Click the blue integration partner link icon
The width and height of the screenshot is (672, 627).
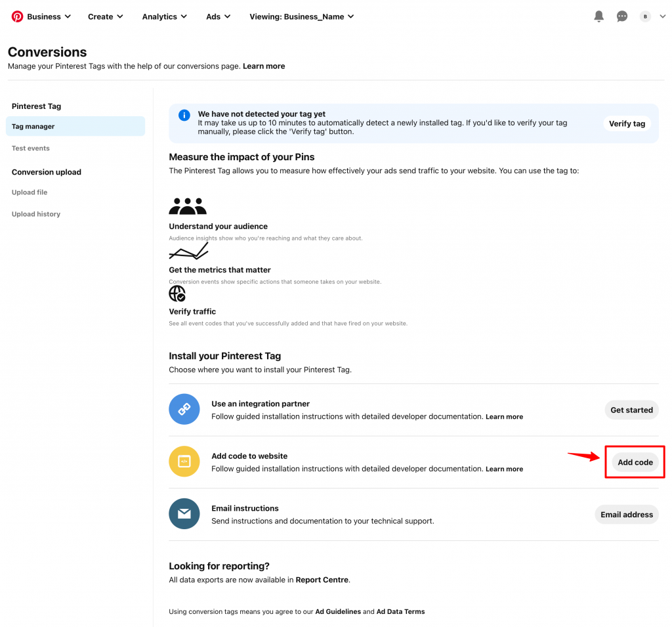184,409
